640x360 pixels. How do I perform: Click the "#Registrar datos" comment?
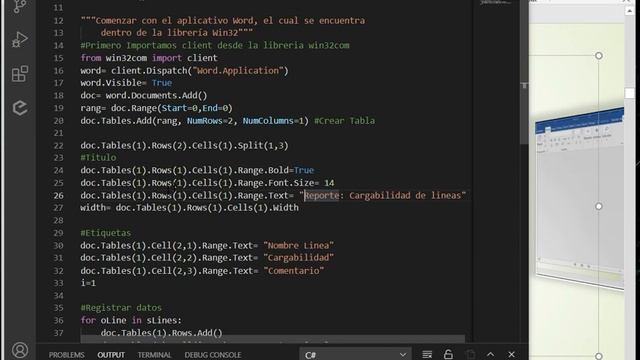click(121, 308)
